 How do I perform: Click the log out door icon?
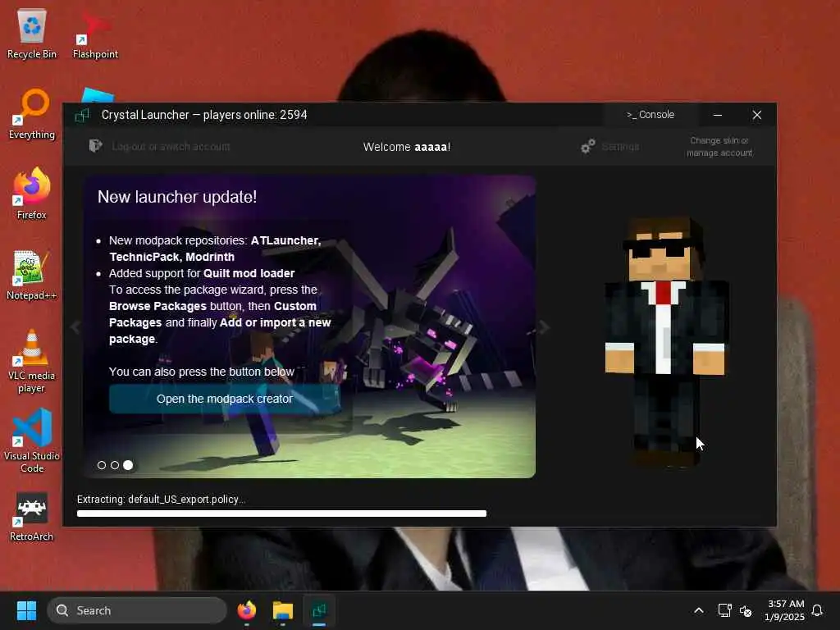95,146
